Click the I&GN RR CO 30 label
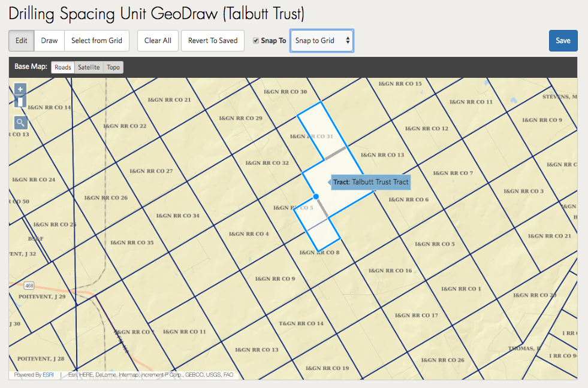 point(285,92)
